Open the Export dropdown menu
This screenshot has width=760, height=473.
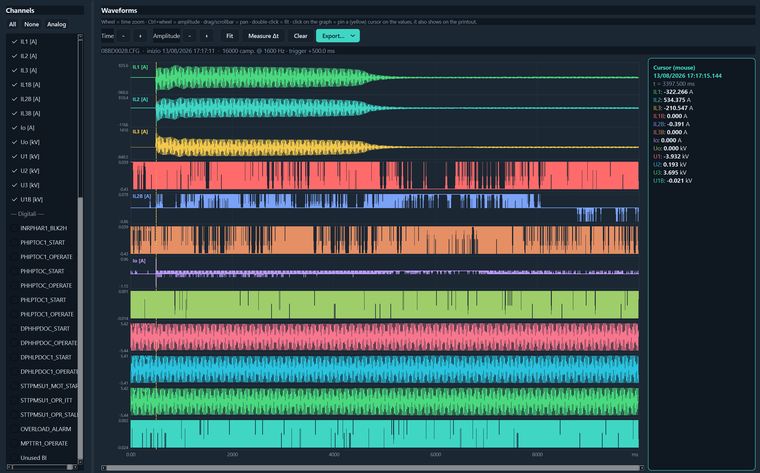click(x=338, y=36)
